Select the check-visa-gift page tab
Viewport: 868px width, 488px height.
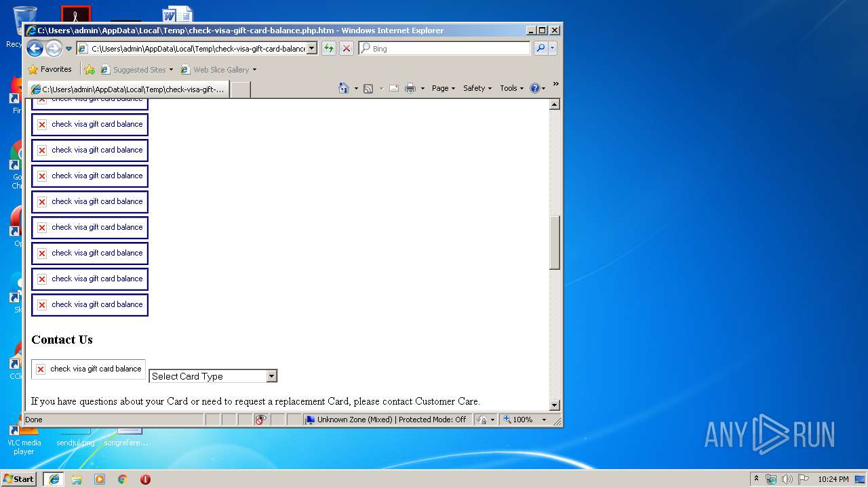(128, 89)
